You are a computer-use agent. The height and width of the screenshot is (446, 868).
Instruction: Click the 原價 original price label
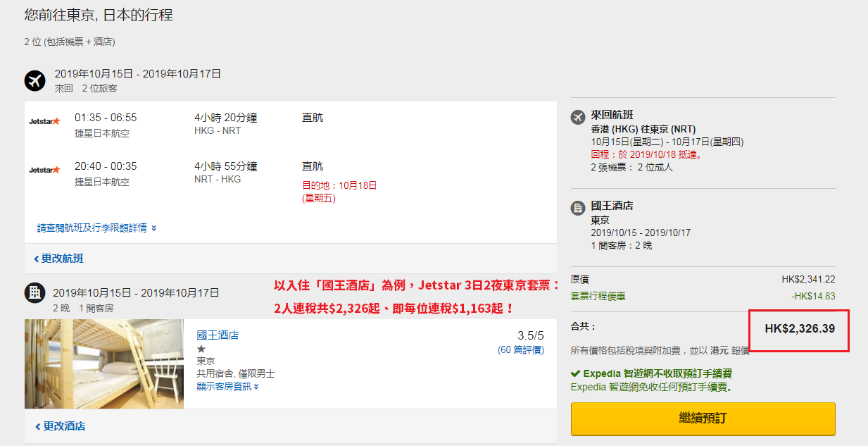point(580,279)
